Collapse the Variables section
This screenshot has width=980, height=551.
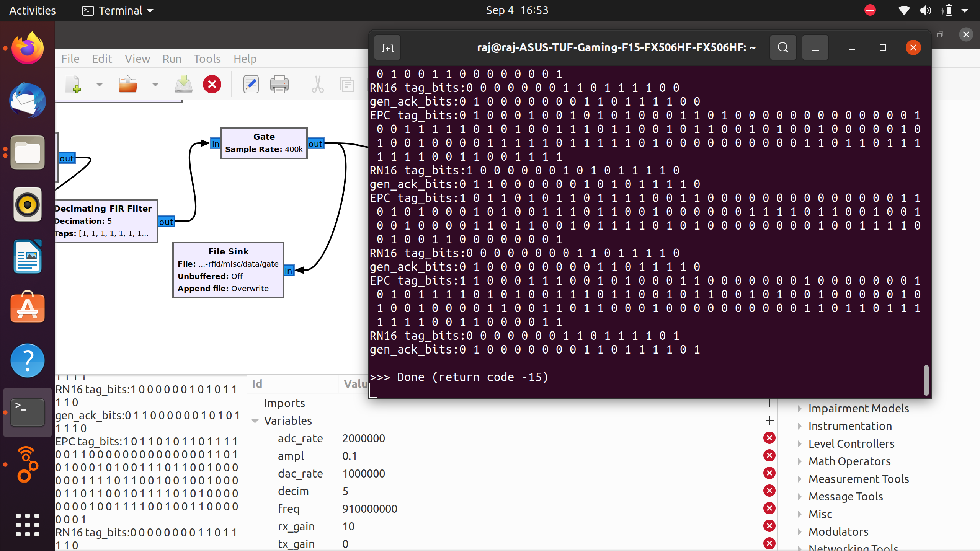(x=255, y=421)
